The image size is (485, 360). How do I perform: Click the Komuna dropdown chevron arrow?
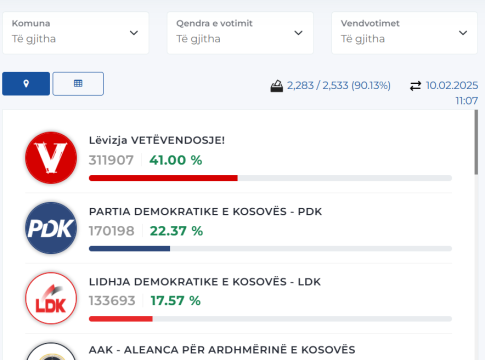134,33
